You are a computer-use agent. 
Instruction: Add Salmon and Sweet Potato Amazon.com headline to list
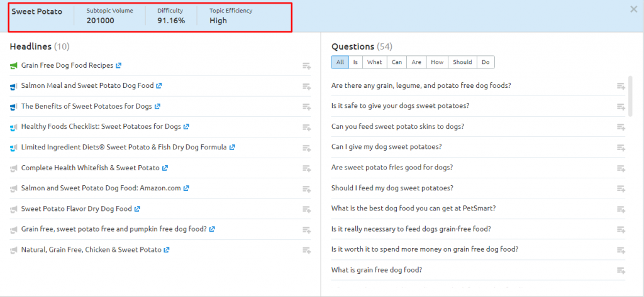(306, 189)
